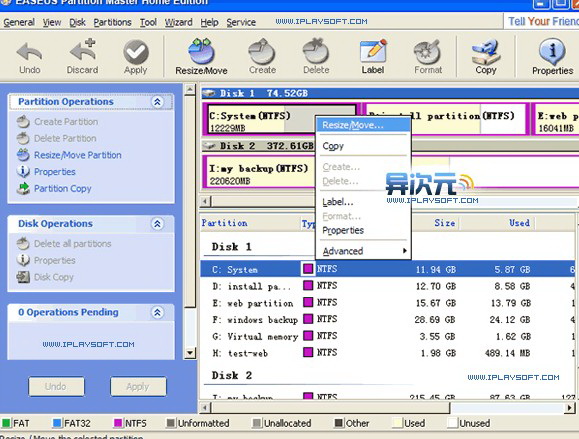Click the Undo button at bottom left
The width and height of the screenshot is (579, 439).
(56, 387)
